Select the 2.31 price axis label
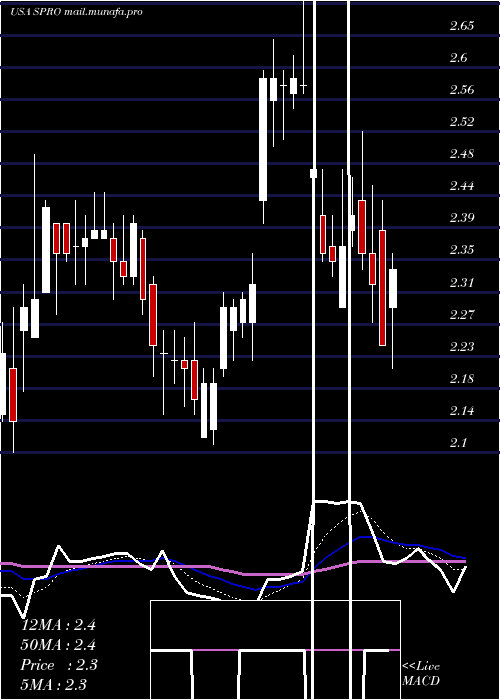 point(462,282)
